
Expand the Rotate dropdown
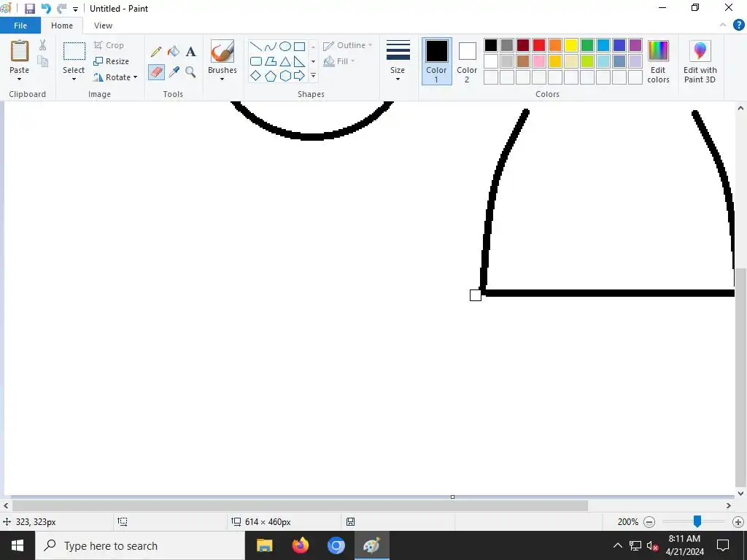(x=135, y=77)
